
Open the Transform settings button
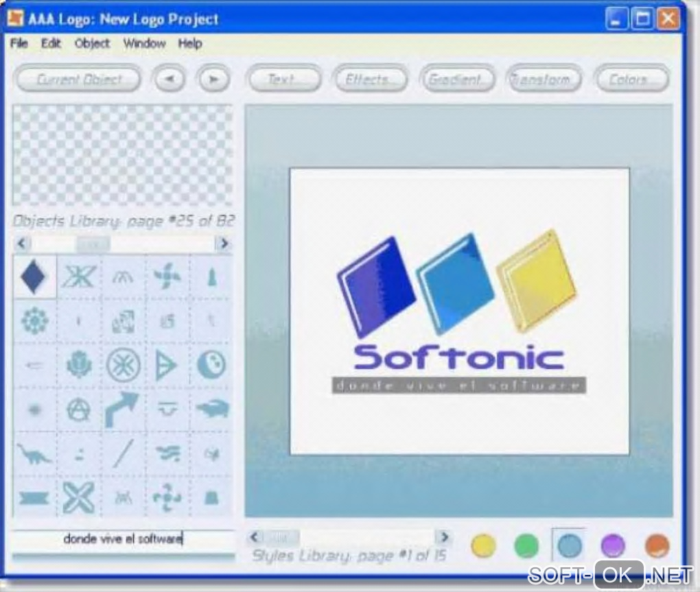coord(544,79)
